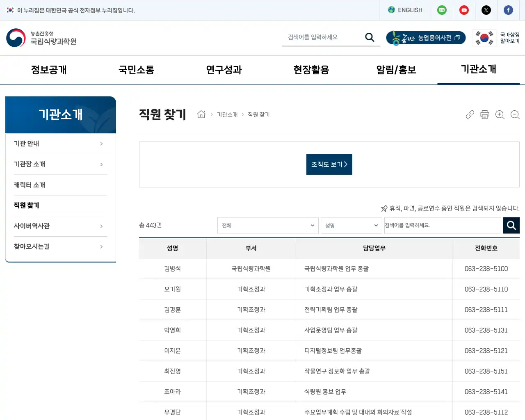Click the dark blue employee search icon

[511, 225]
